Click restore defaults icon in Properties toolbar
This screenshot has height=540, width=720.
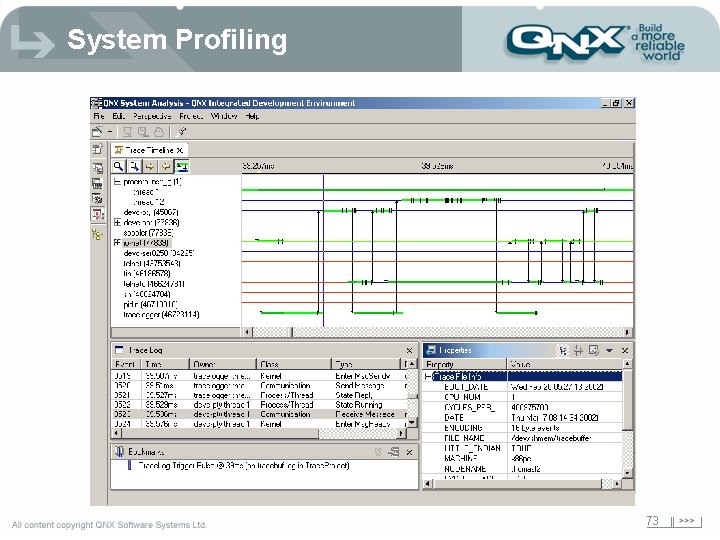tap(594, 350)
